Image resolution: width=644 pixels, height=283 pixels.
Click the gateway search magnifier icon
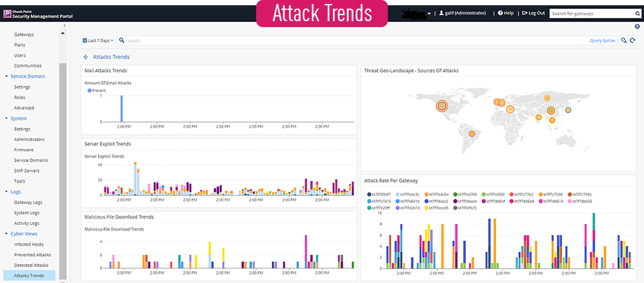tap(637, 13)
